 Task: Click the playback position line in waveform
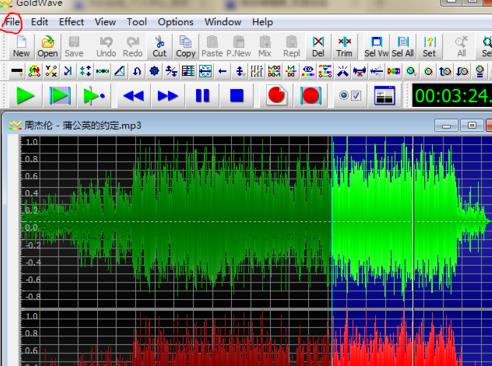coord(413,220)
